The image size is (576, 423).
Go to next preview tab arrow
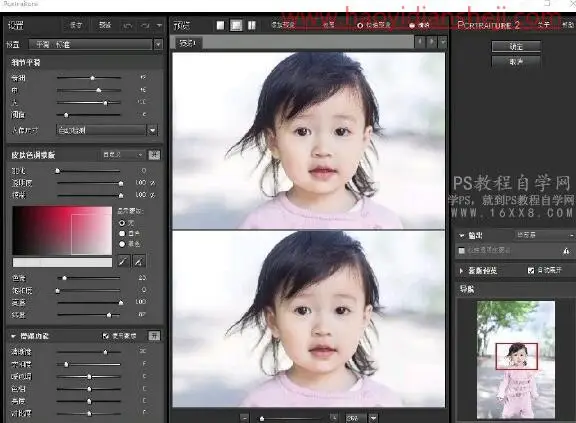pos(432,42)
